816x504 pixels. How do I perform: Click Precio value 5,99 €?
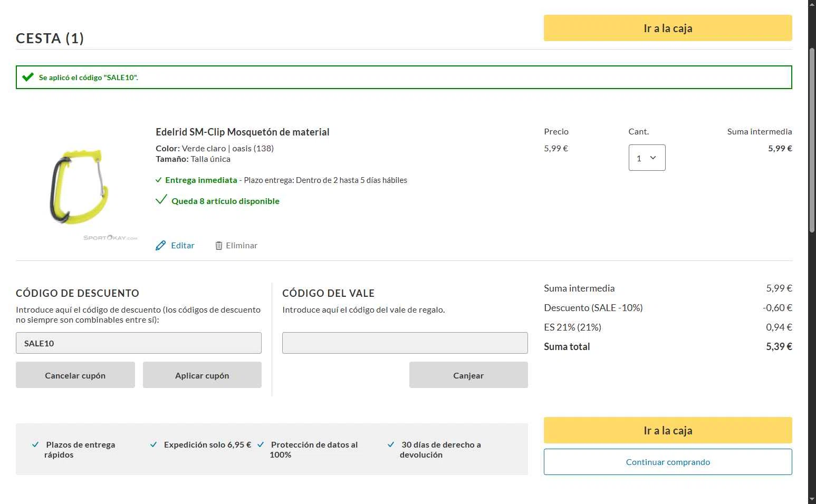(556, 148)
